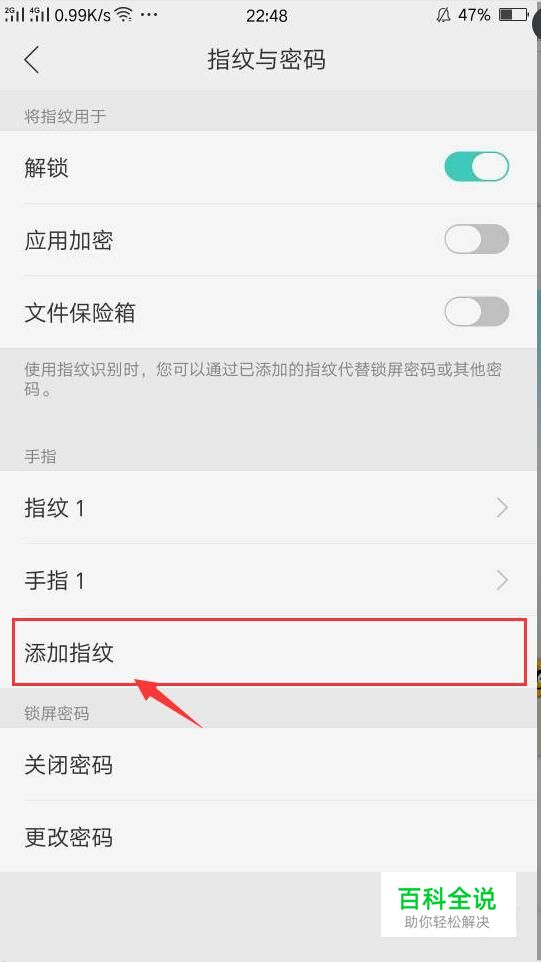541x962 pixels.
Task: Tap the battery icon in status bar
Action: click(x=513, y=15)
